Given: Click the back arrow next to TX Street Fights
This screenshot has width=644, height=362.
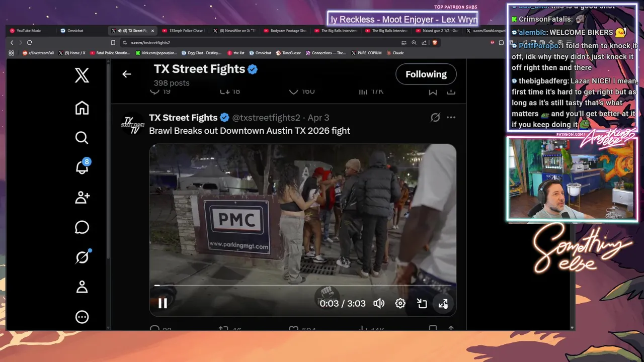Looking at the screenshot, I should (x=126, y=74).
